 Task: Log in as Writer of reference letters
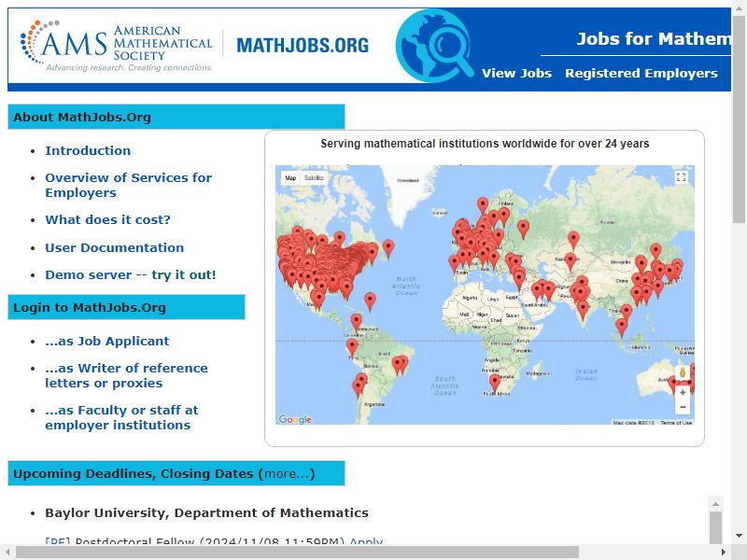[x=126, y=375]
